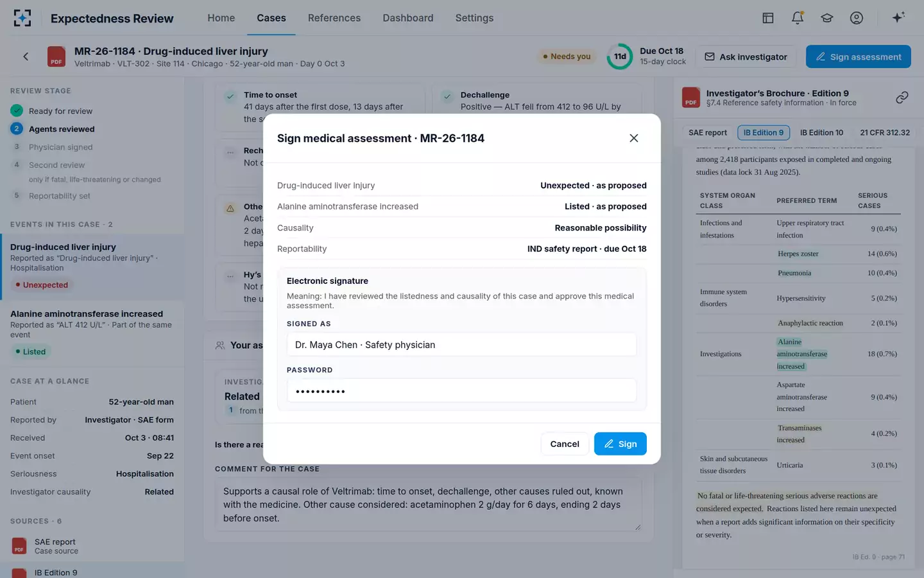
Task: Click Cancel in the signature dialog
Action: (x=565, y=444)
